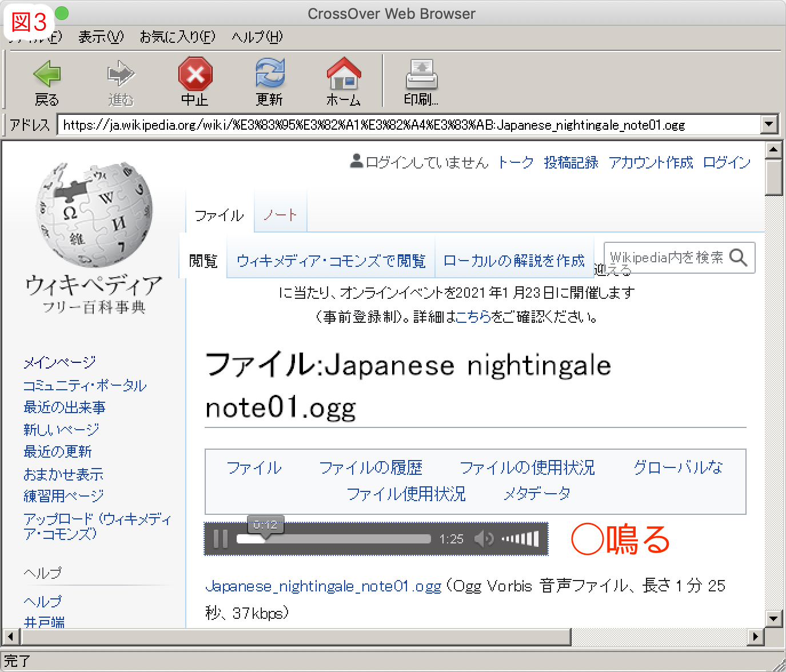Image resolution: width=786 pixels, height=672 pixels.
Task: Go to Home using the house icon
Action: (x=344, y=74)
